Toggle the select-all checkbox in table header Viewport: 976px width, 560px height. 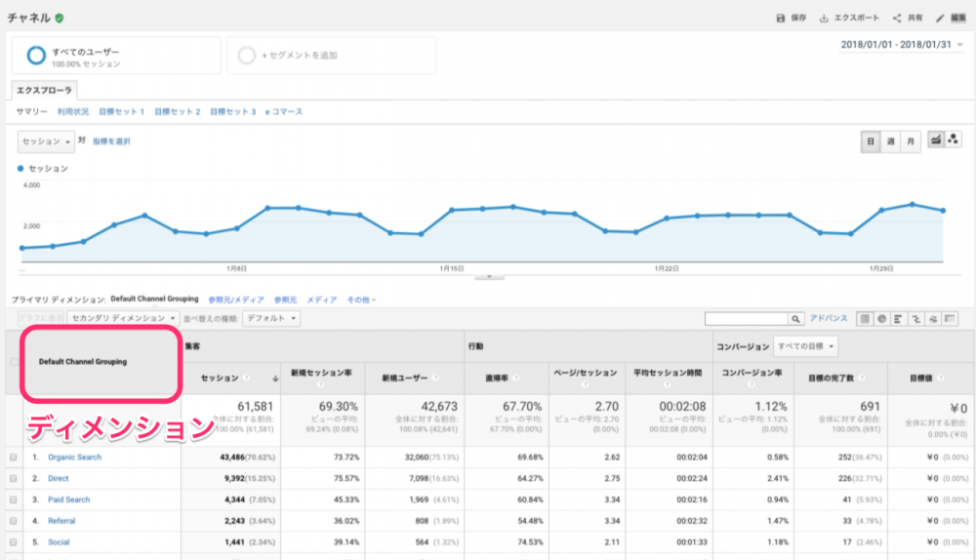[x=14, y=362]
